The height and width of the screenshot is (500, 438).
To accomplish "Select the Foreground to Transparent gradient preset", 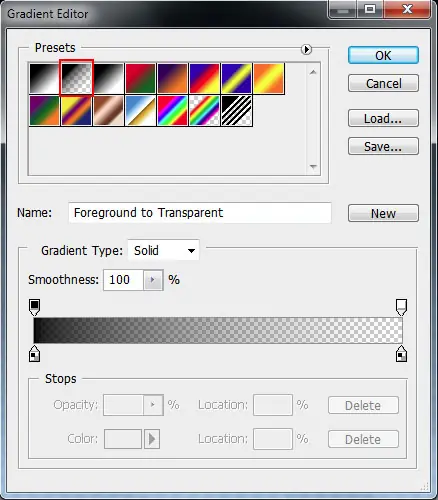I will point(76,78).
